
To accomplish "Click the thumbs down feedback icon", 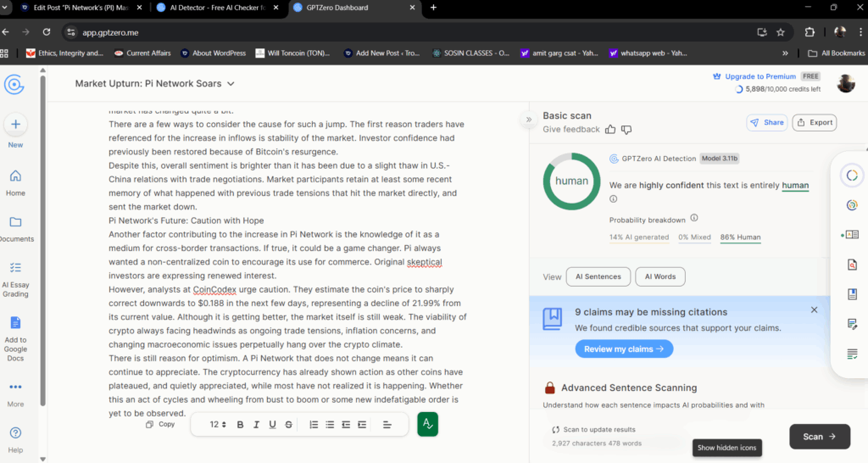I will [626, 130].
